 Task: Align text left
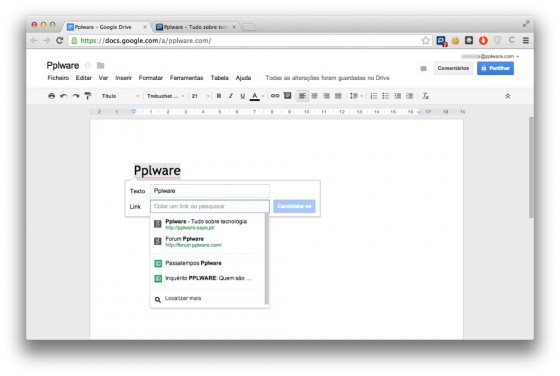(x=302, y=96)
